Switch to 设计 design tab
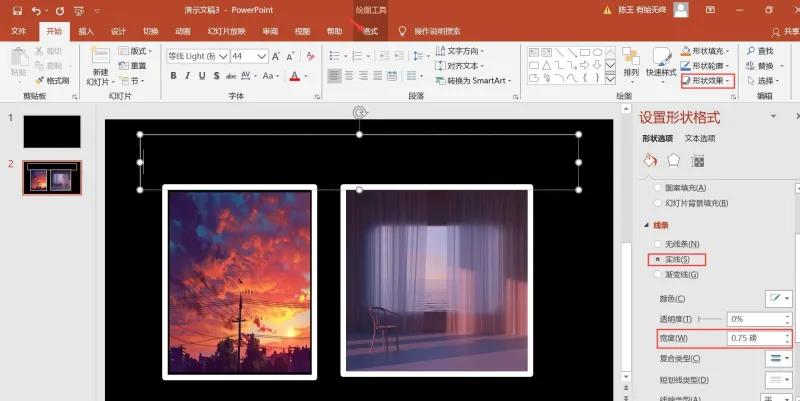This screenshot has height=401, width=800. (x=118, y=31)
